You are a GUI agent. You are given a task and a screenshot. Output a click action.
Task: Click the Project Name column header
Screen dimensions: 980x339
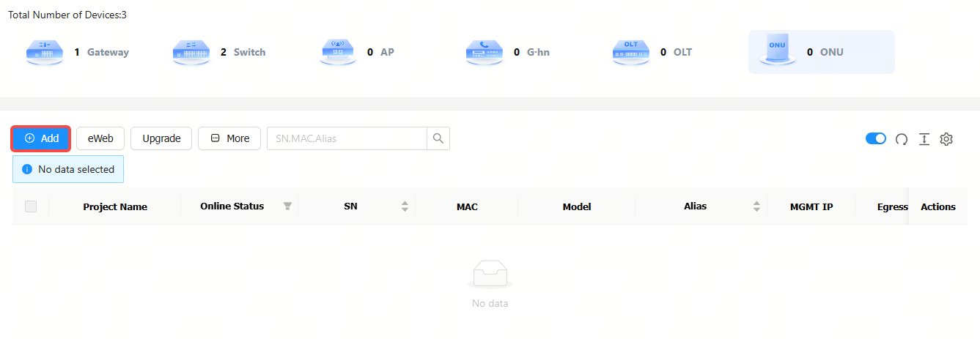(115, 207)
